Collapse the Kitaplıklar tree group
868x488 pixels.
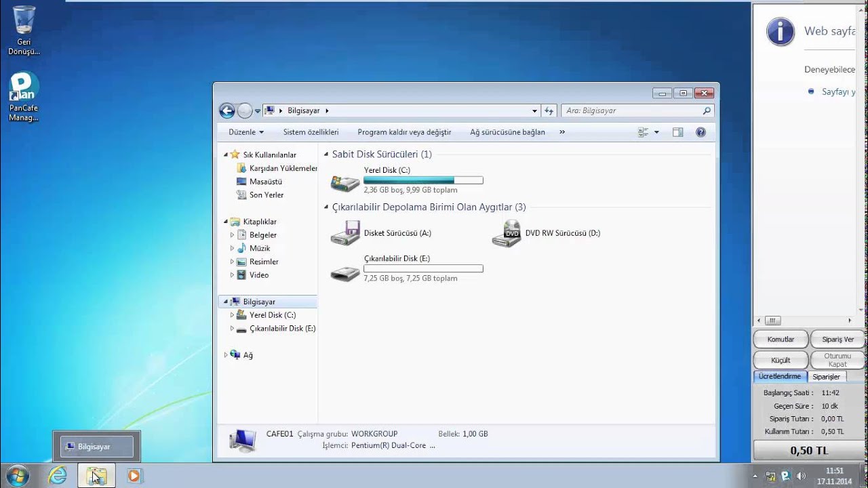pyautogui.click(x=226, y=222)
